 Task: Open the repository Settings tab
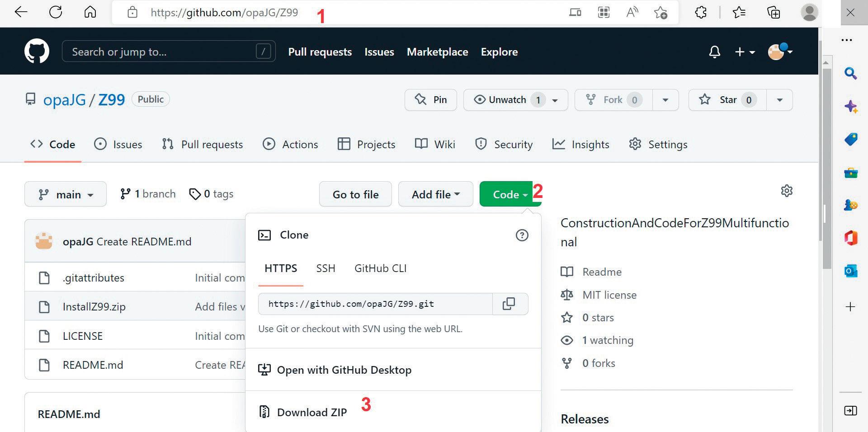[x=658, y=144]
